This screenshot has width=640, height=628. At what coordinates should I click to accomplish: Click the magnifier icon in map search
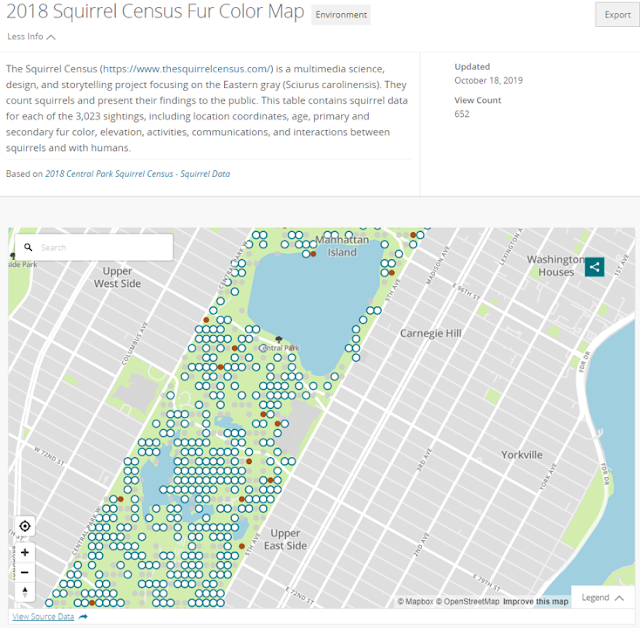click(28, 247)
